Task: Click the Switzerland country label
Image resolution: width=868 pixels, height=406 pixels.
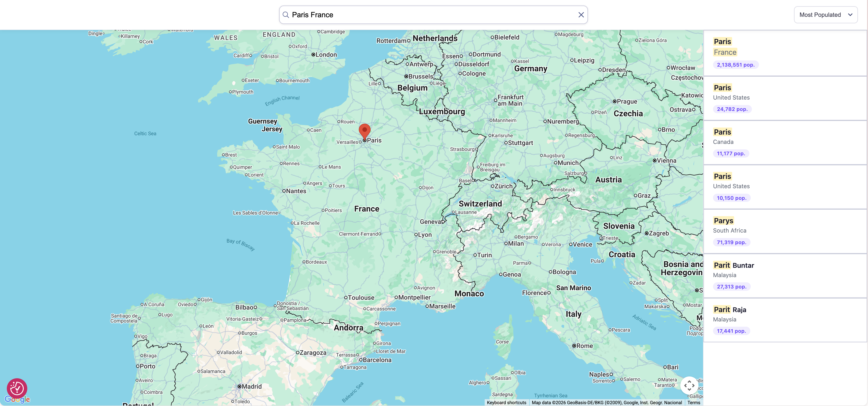Action: point(480,204)
